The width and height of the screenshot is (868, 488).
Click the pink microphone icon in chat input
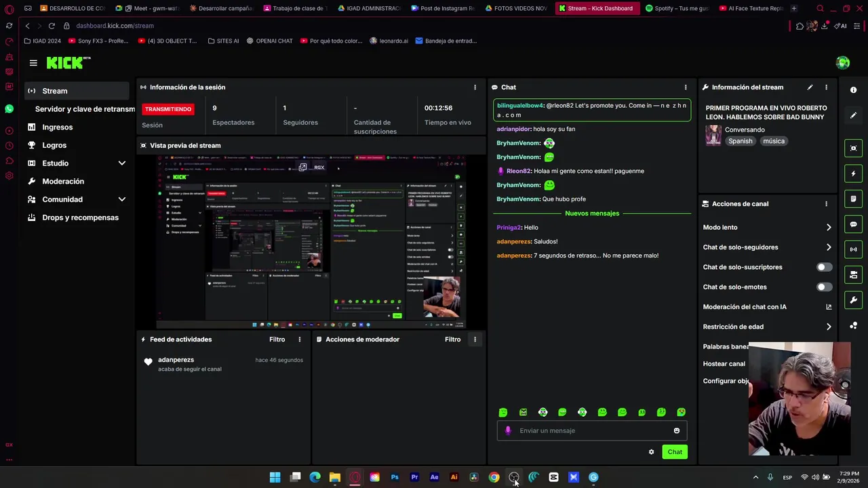click(x=508, y=430)
